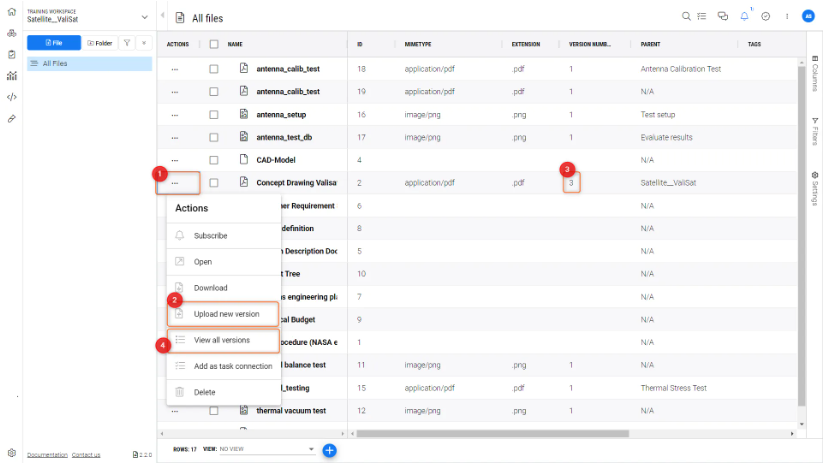
Task: Click the scroll down arrow of the table
Action: [x=801, y=424]
